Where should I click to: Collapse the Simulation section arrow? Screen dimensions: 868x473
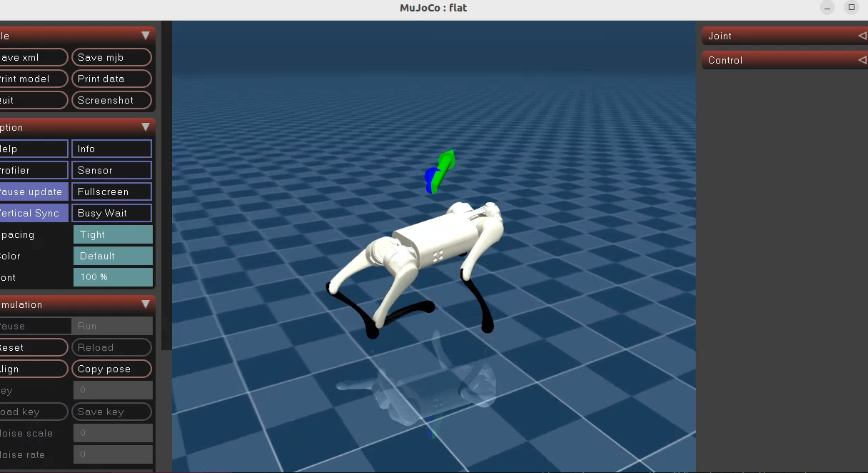point(146,304)
